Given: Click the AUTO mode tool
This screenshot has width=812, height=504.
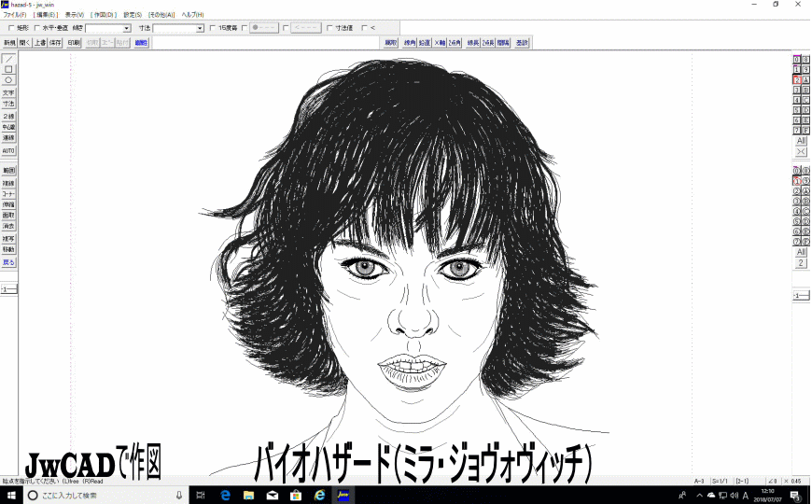Looking at the screenshot, I should (x=8, y=151).
